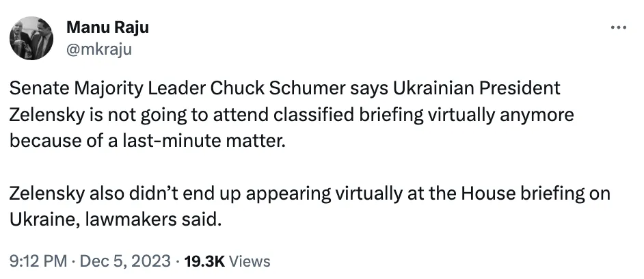The height and width of the screenshot is (279, 644).
Task: Click the word "Ukraine" on the last line
Action: 42,220
